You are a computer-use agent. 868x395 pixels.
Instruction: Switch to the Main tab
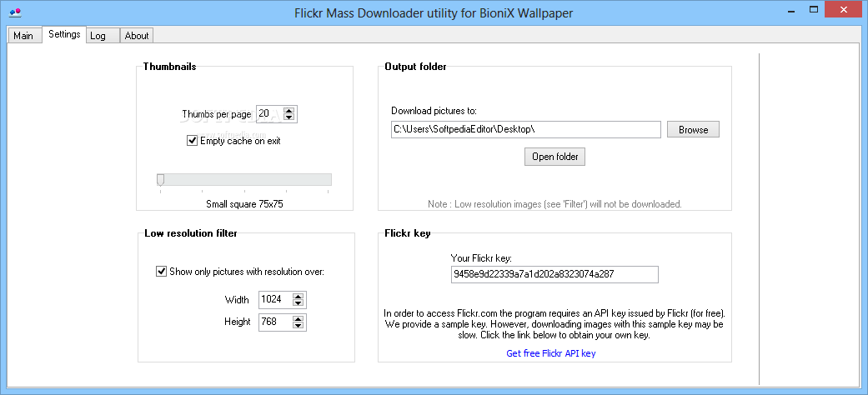coord(23,35)
